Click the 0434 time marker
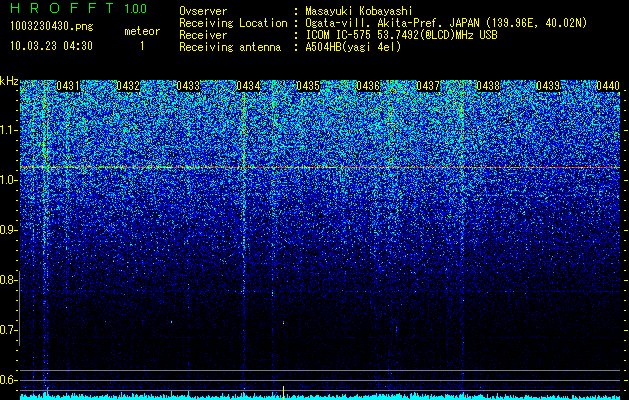 248,86
